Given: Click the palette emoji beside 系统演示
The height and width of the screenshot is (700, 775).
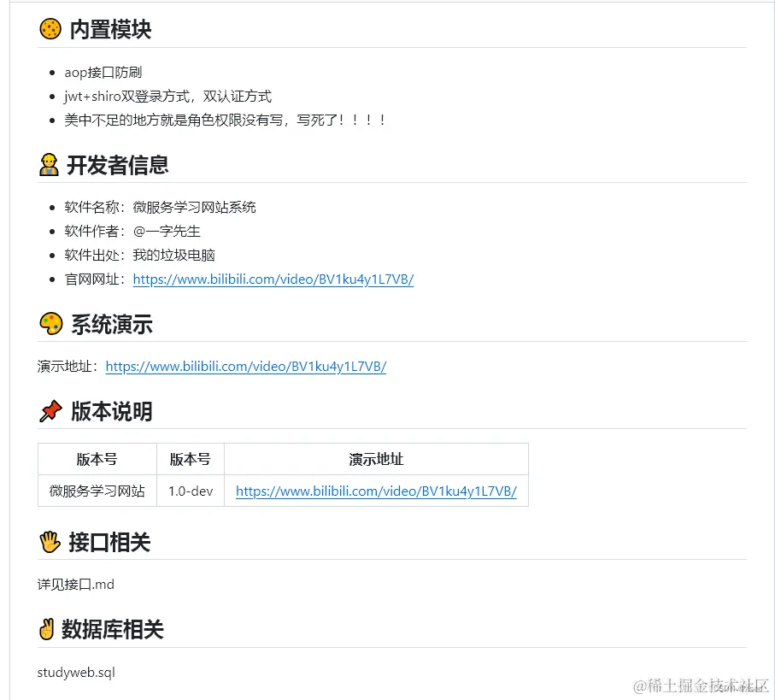Looking at the screenshot, I should (x=51, y=324).
